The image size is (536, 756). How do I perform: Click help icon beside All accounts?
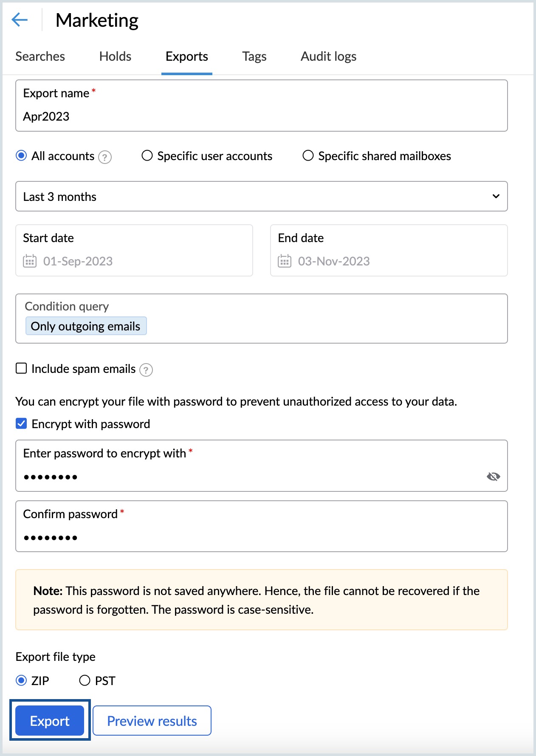105,157
